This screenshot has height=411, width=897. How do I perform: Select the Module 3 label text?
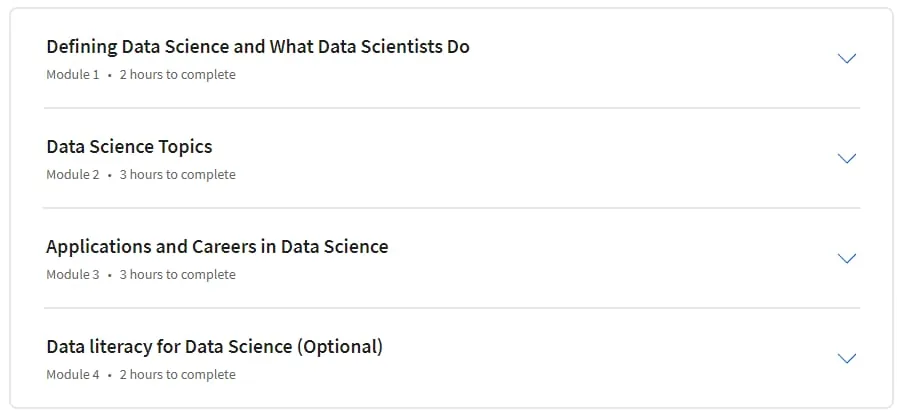pos(73,275)
